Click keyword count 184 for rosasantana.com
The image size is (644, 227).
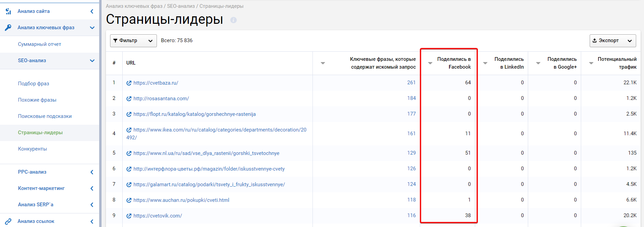click(x=411, y=98)
